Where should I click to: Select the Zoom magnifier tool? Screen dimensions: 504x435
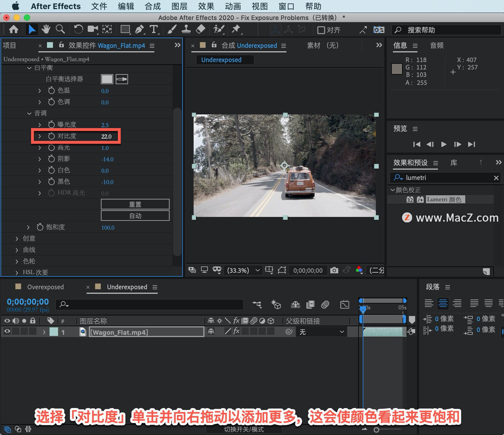(60, 30)
